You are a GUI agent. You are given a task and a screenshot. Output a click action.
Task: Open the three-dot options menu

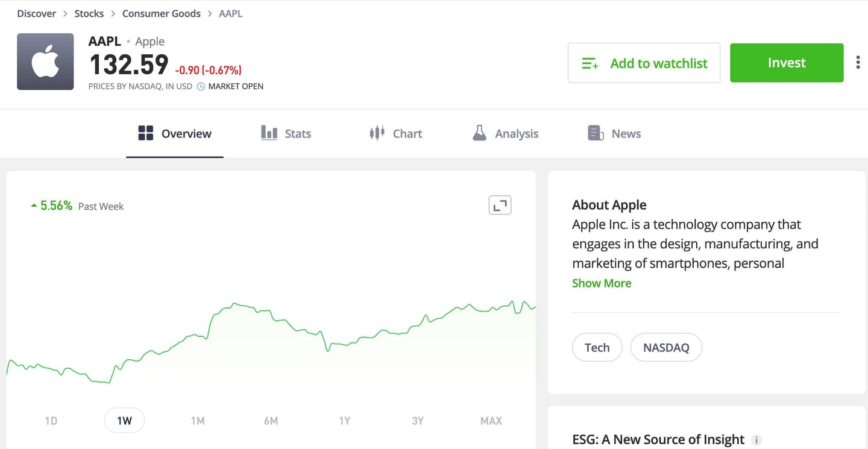[x=858, y=61]
